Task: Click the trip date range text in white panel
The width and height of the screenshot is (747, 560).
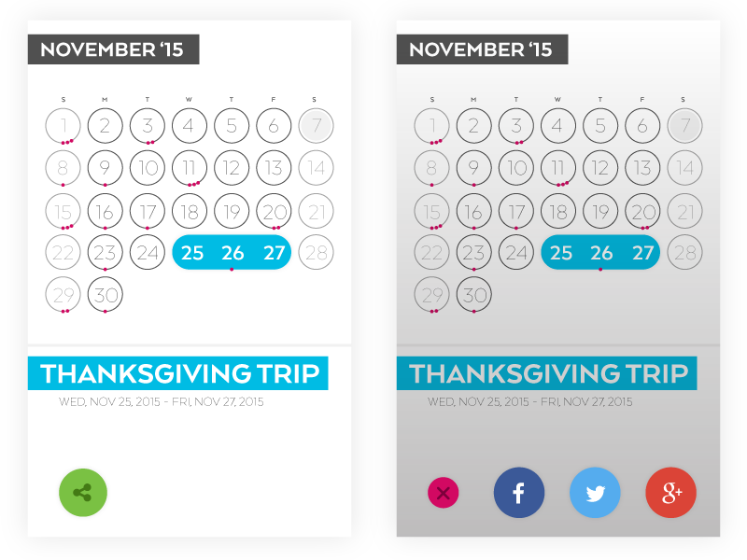Action: [x=161, y=402]
